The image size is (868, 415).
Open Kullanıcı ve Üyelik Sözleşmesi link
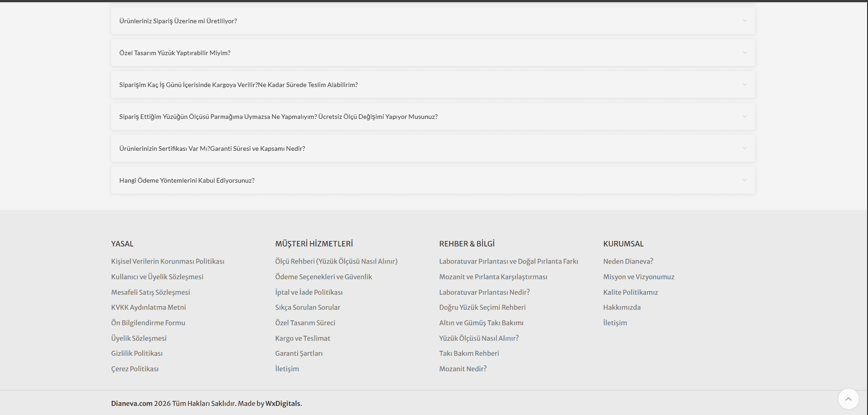pos(157,277)
